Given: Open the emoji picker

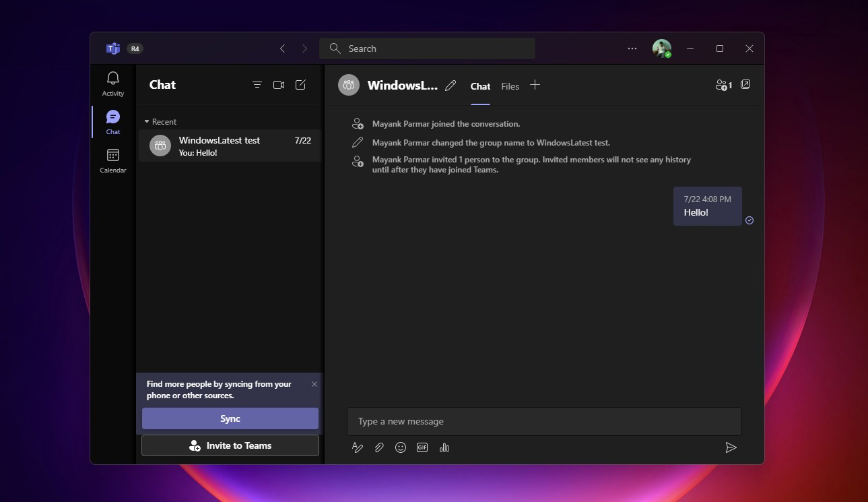Looking at the screenshot, I should click(x=401, y=447).
